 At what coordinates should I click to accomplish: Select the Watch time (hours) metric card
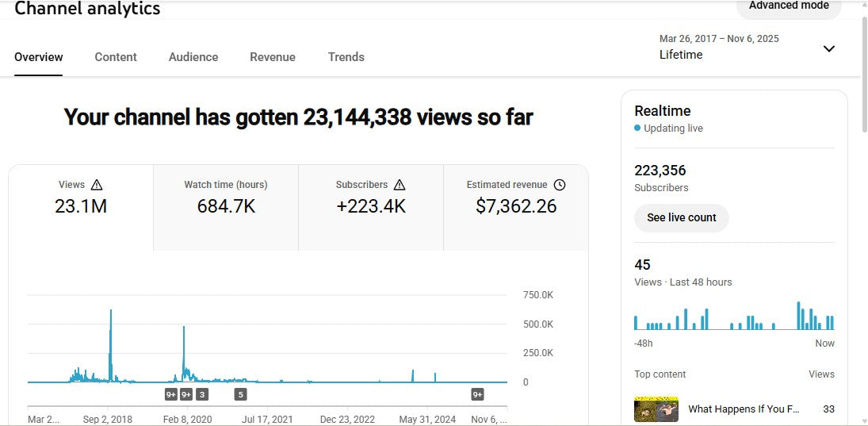point(226,198)
